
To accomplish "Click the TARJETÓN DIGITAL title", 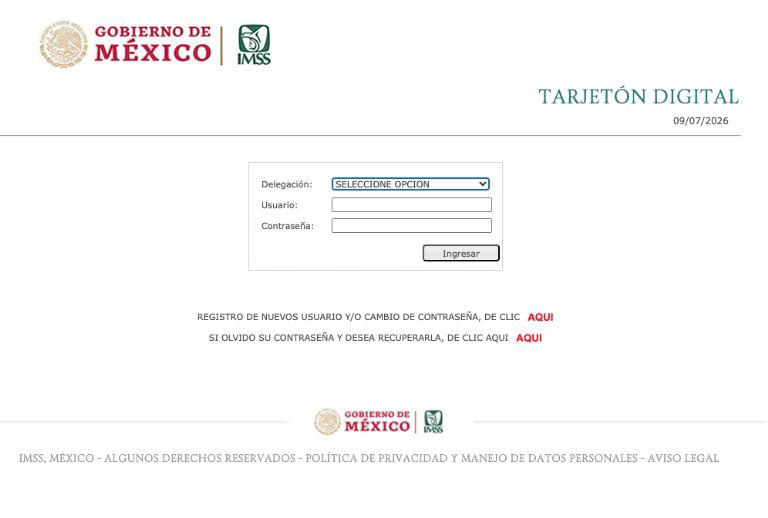I will tap(639, 96).
